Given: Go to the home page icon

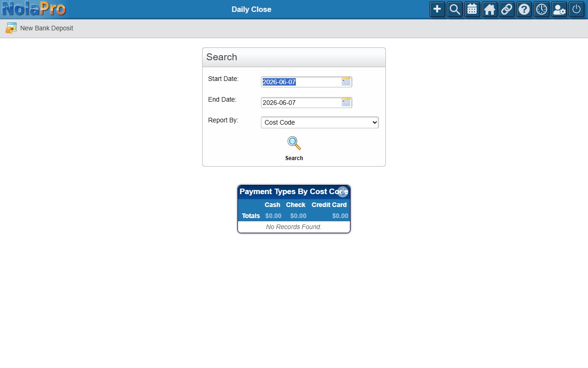Looking at the screenshot, I should tap(490, 9).
